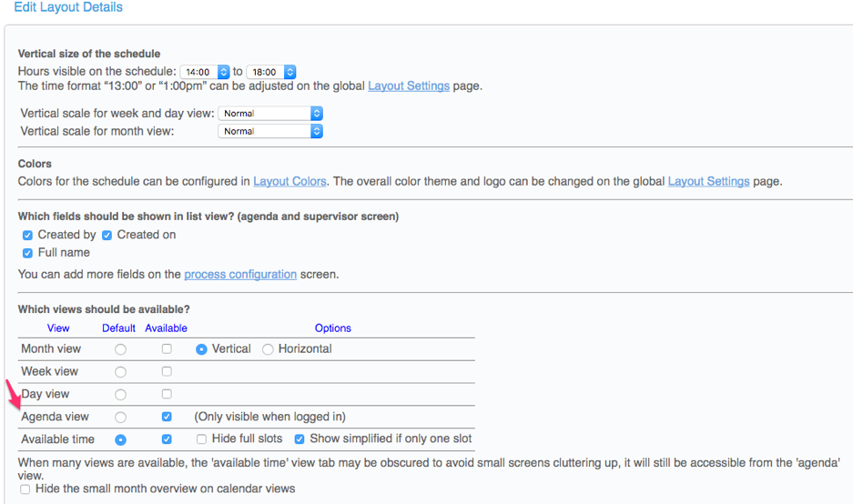
Task: Uncheck the Created on checkbox
Action: tap(107, 235)
